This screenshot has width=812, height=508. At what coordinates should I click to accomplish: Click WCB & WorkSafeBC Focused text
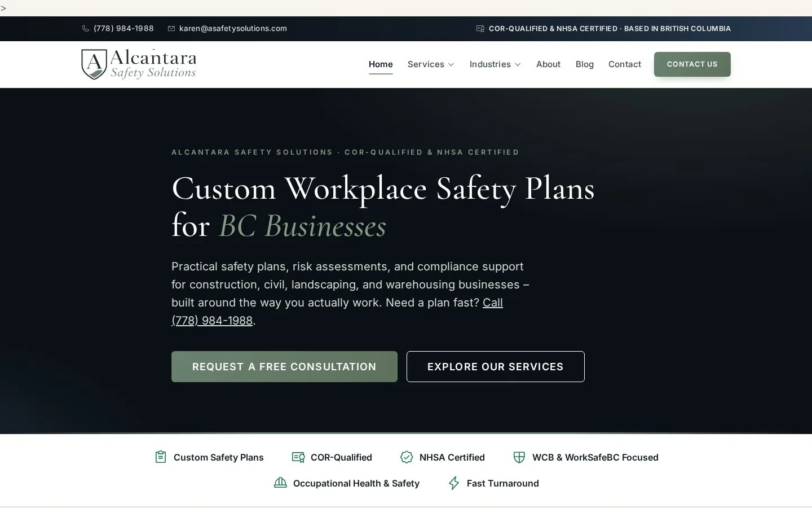(595, 457)
